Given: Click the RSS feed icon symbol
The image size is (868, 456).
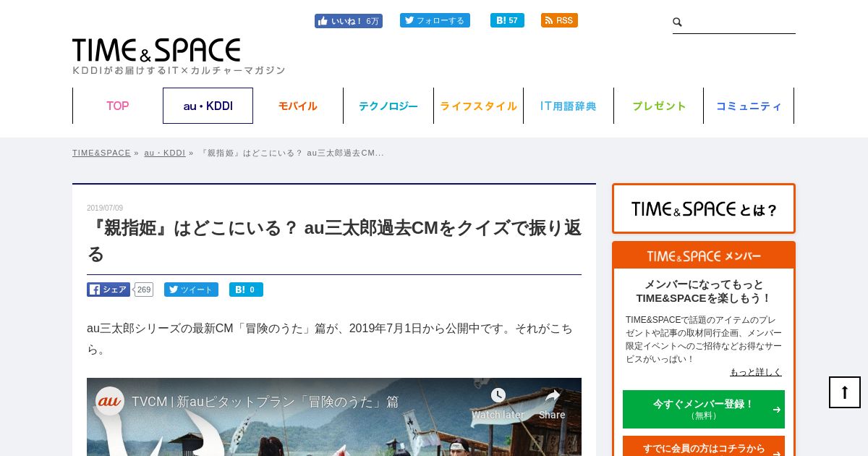Looking at the screenshot, I should 549,20.
